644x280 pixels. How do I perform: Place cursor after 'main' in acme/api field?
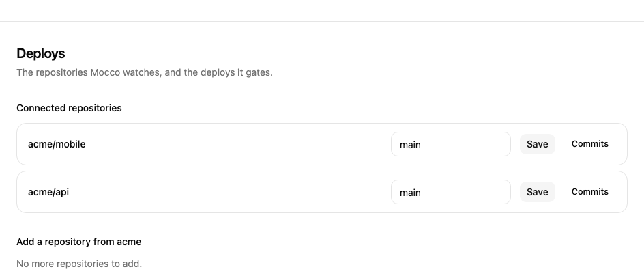422,193
